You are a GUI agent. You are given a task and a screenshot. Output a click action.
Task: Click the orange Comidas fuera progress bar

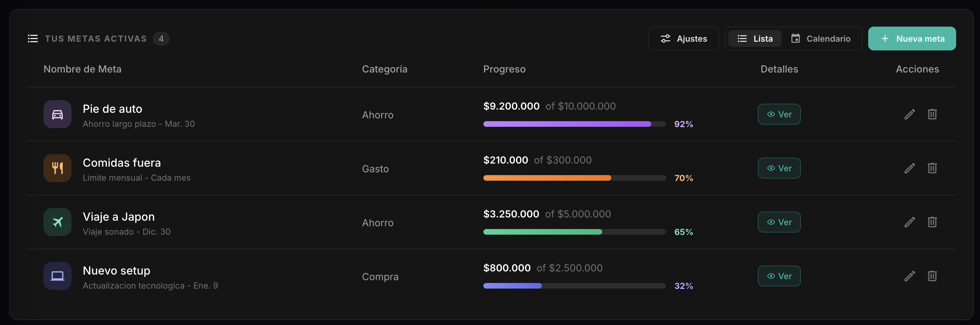click(x=547, y=178)
